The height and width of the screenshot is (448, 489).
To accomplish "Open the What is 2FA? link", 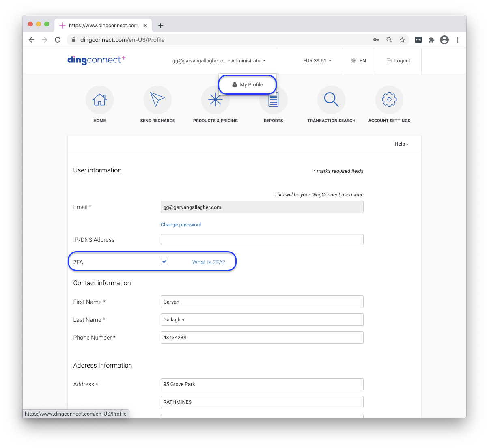I will point(209,262).
